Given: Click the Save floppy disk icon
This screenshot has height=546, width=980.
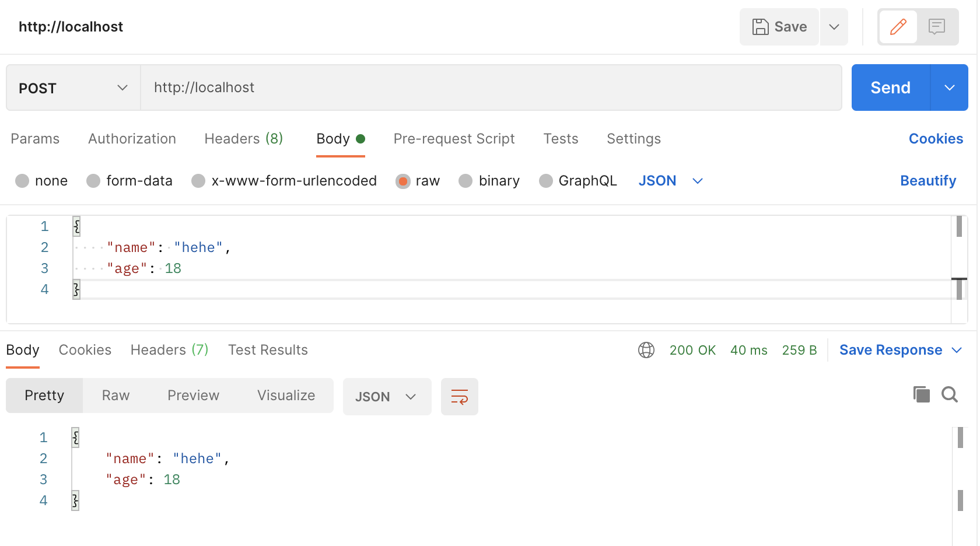Looking at the screenshot, I should (x=760, y=27).
